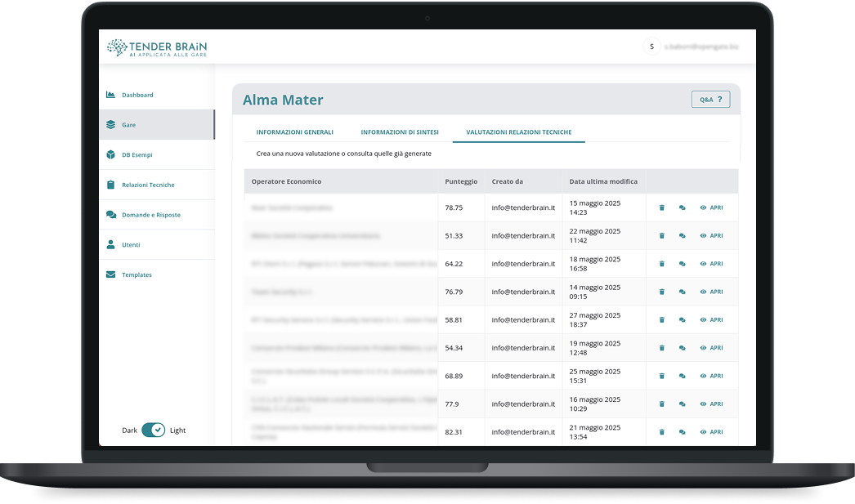Open the Q&A help button
This screenshot has height=504, width=855.
(710, 100)
